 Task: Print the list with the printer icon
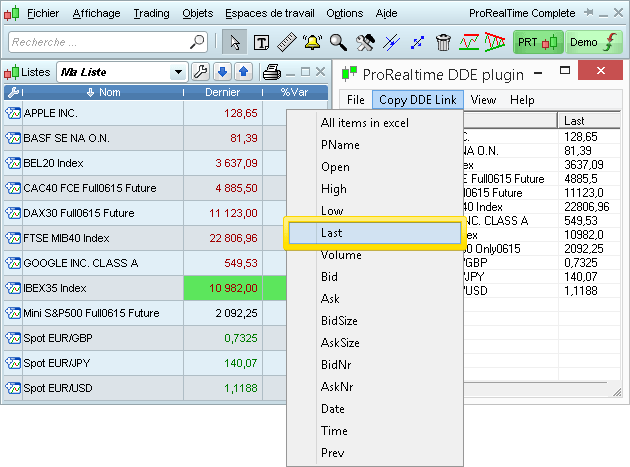271,72
